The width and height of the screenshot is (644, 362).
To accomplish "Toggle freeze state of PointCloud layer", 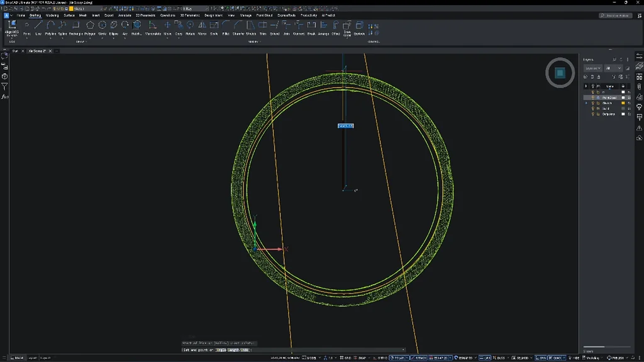I will [x=598, y=98].
